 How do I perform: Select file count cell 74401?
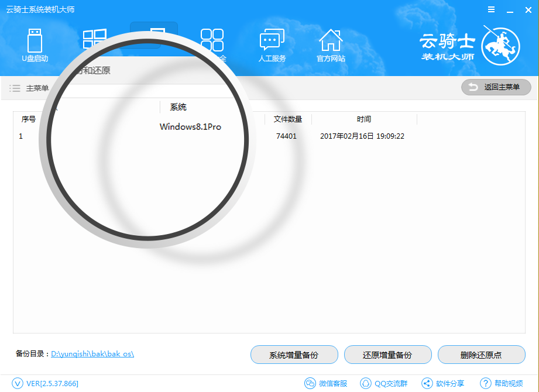(286, 136)
